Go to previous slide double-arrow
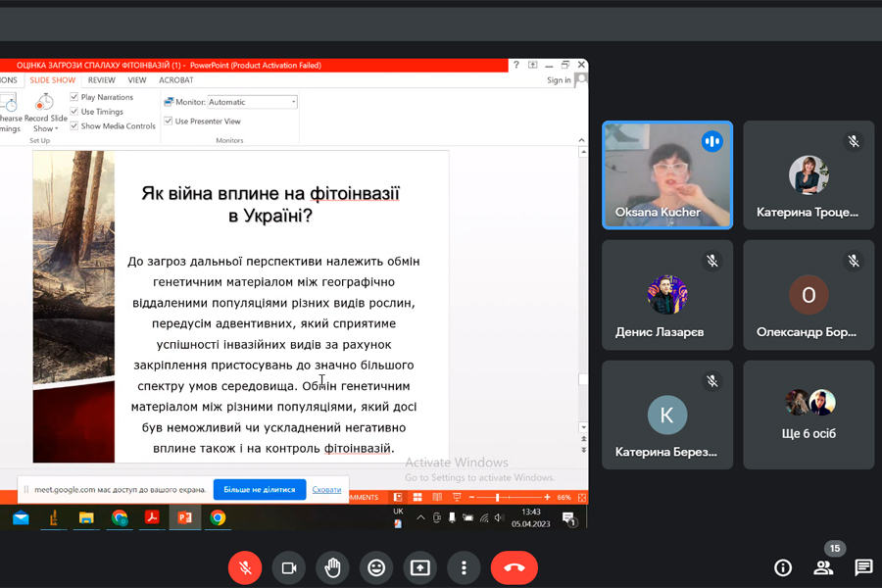 coord(583,439)
